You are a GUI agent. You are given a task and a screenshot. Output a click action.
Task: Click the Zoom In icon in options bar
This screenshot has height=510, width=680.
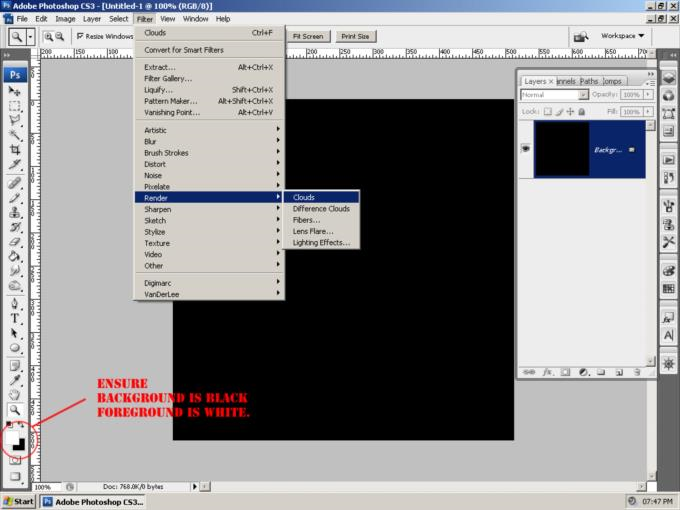(x=49, y=37)
